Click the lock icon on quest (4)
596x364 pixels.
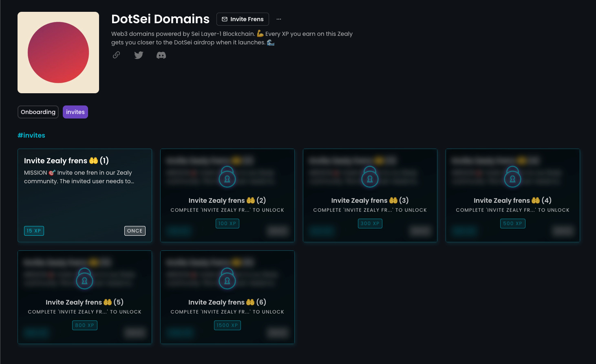[513, 177]
